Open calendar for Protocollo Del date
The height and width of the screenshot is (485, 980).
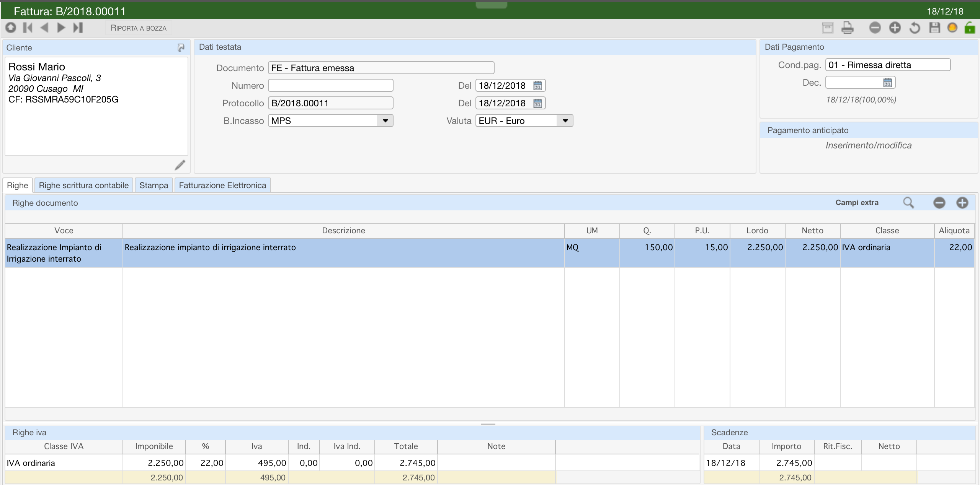click(538, 103)
